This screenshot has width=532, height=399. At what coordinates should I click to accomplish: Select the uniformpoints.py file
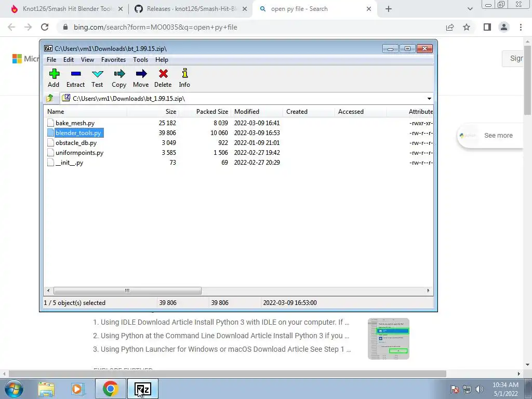click(x=79, y=153)
